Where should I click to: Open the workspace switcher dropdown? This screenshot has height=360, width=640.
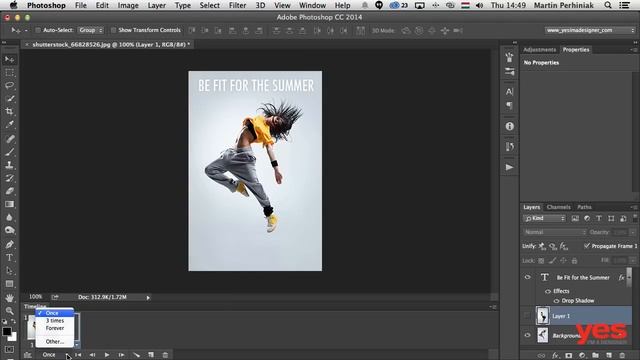pyautogui.click(x=590, y=30)
